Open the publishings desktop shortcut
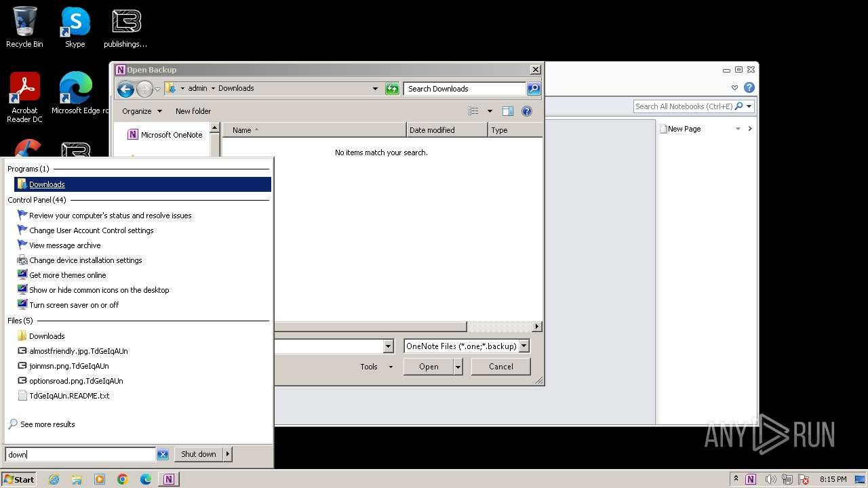This screenshot has width=868, height=488. [125, 27]
